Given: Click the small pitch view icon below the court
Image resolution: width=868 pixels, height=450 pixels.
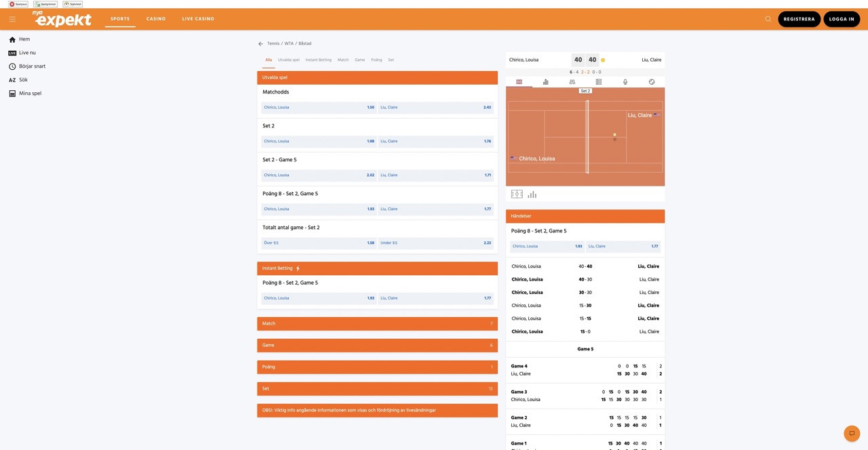Looking at the screenshot, I should (x=517, y=195).
